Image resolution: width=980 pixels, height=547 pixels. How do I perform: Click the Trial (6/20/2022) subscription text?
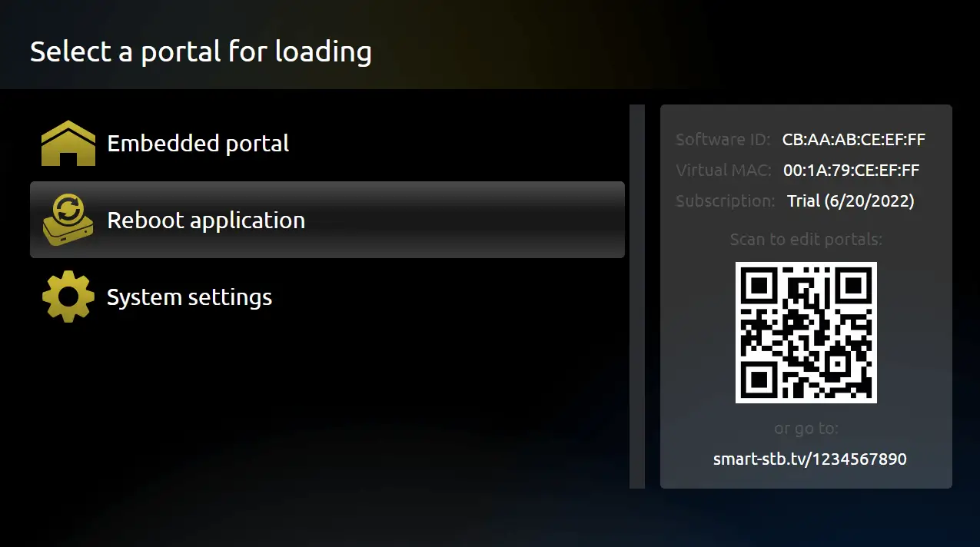tap(851, 201)
